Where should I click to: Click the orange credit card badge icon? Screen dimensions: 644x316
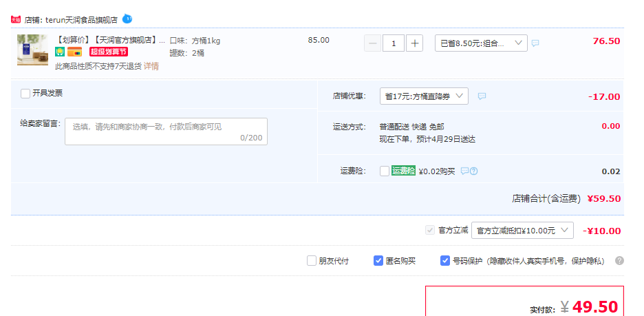pos(75,52)
